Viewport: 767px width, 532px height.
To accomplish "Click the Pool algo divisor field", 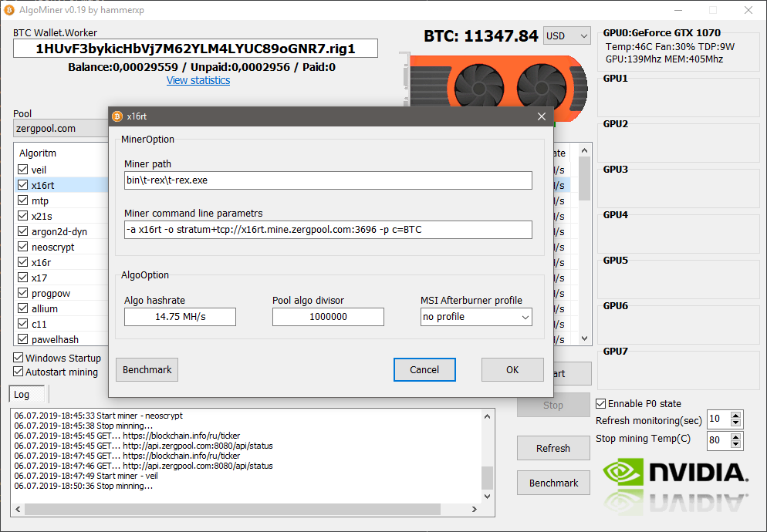I will coord(328,317).
